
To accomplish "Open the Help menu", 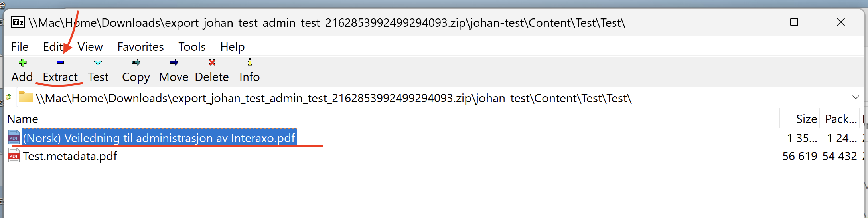I will (233, 47).
